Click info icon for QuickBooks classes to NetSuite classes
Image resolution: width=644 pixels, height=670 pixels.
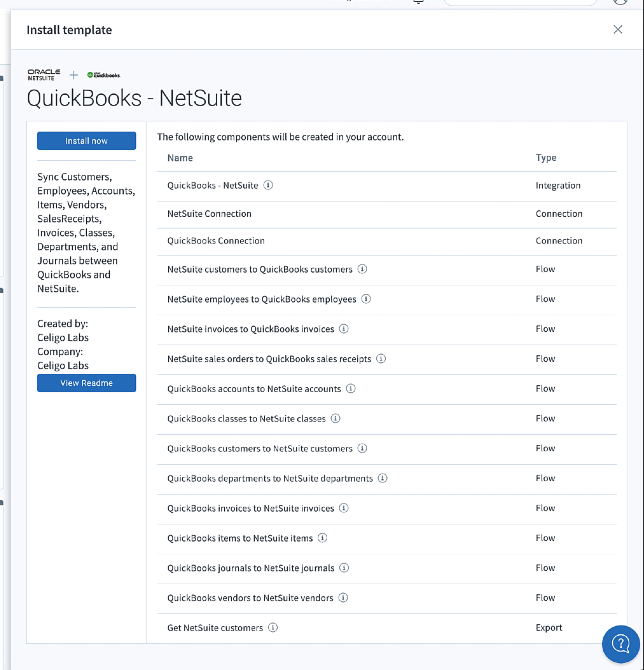(336, 418)
